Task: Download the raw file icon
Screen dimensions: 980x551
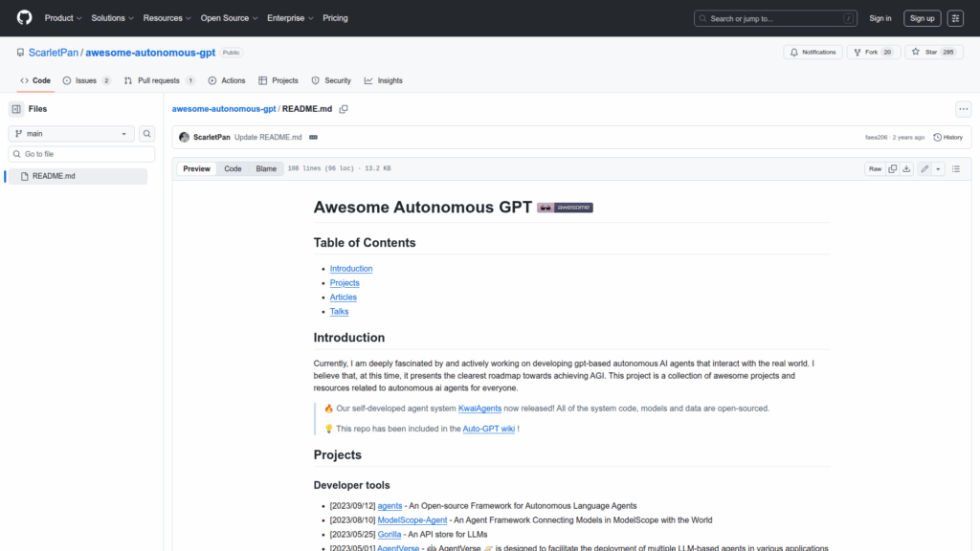Action: [x=906, y=168]
